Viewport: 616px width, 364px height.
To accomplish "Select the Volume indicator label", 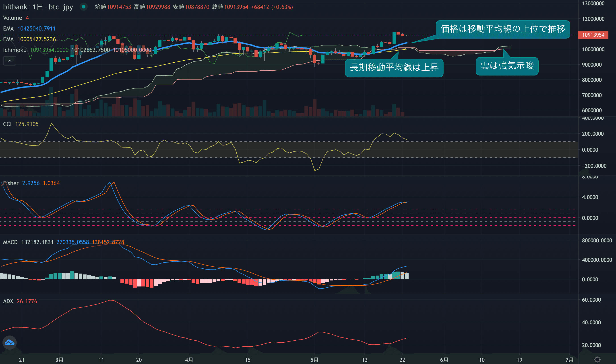I will tap(12, 18).
